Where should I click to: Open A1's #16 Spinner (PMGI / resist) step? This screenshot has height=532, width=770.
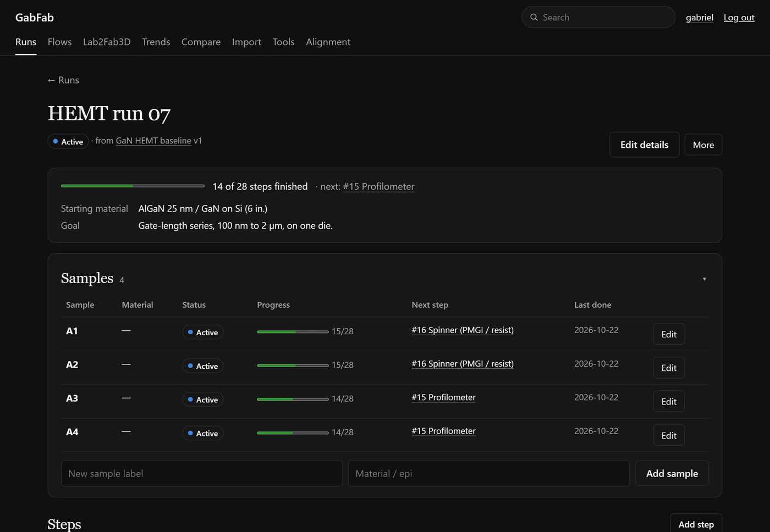tap(463, 330)
